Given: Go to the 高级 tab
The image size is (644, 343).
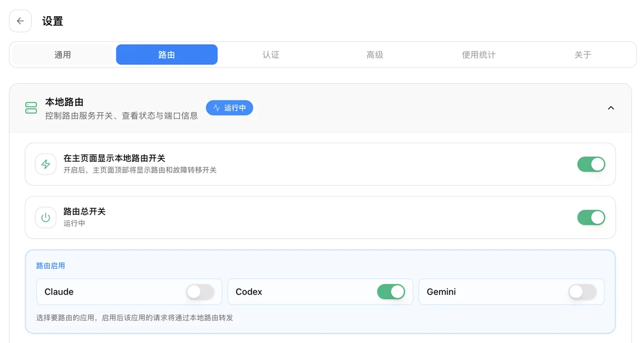Looking at the screenshot, I should coord(375,55).
